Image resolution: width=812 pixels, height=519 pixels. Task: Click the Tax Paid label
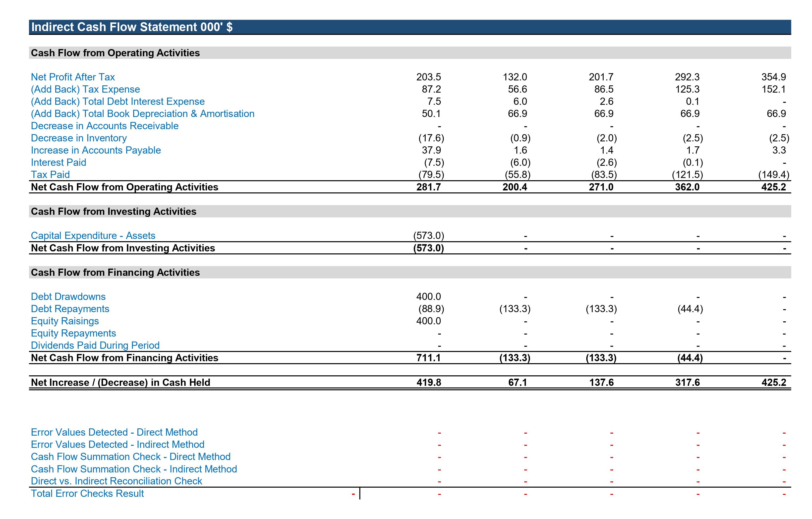coord(50,175)
